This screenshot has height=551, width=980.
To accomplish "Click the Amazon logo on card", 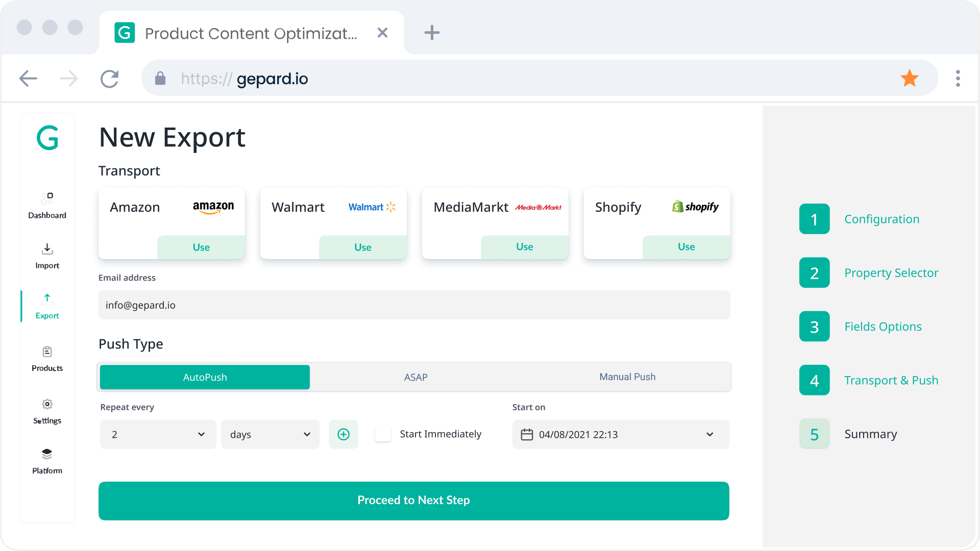I will tap(213, 207).
